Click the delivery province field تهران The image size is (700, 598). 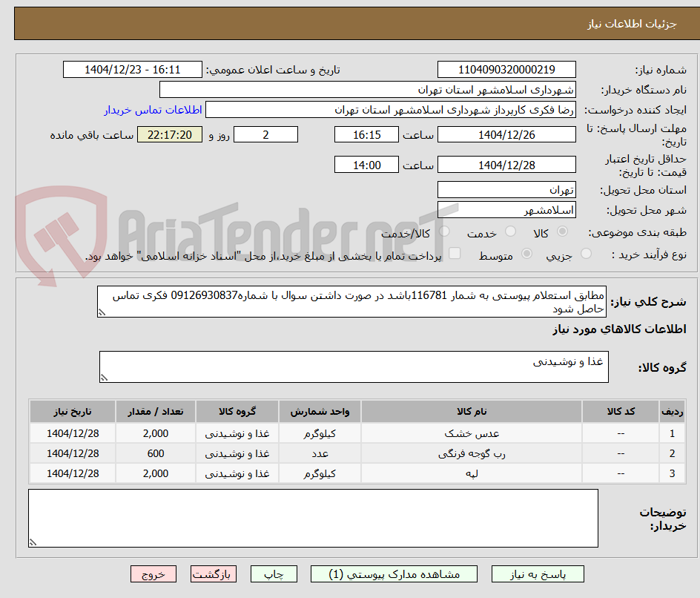[506, 190]
